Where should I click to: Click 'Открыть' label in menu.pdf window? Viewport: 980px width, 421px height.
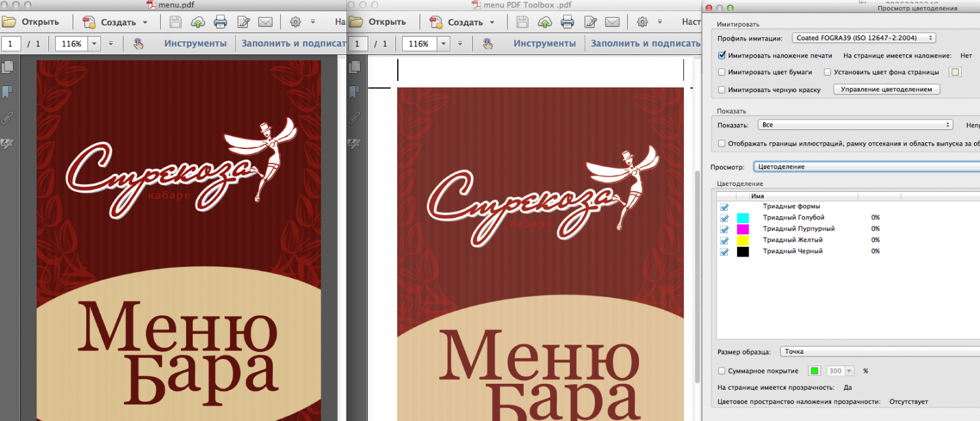pos(41,22)
